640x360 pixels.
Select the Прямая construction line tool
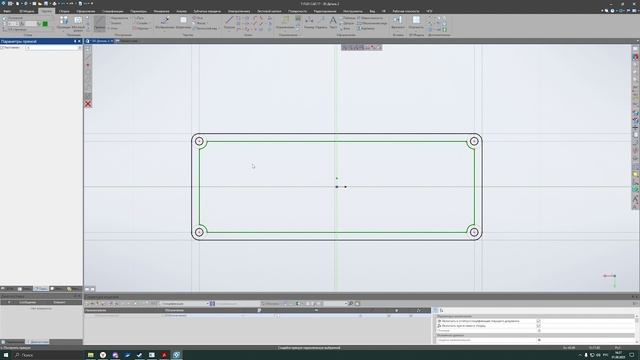tap(99, 24)
